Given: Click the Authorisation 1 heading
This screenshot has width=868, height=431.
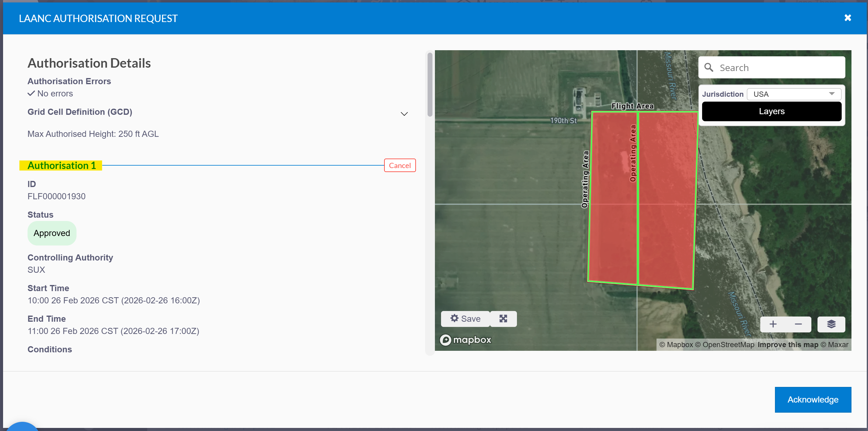Looking at the screenshot, I should click(61, 166).
